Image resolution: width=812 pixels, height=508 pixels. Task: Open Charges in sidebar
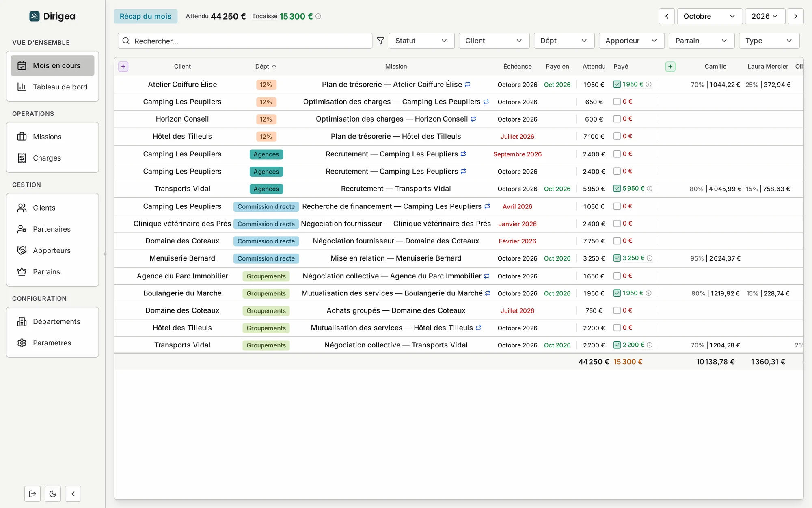52,158
